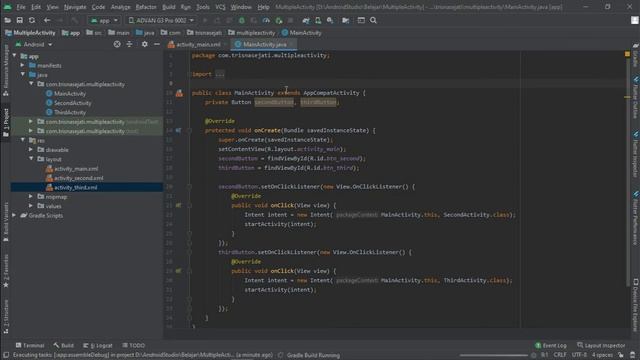Open the Logcat tool window
The image size is (640, 360).
98,345
